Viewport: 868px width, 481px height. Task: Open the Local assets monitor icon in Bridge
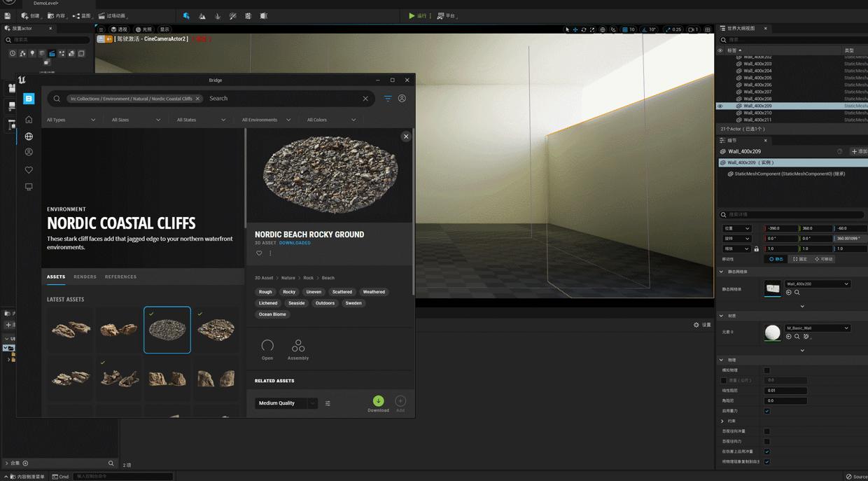click(29, 187)
